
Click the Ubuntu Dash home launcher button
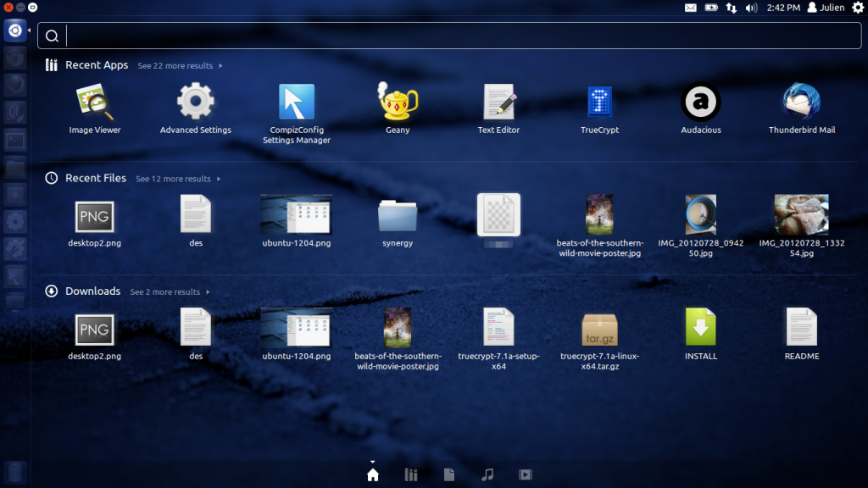pos(14,32)
